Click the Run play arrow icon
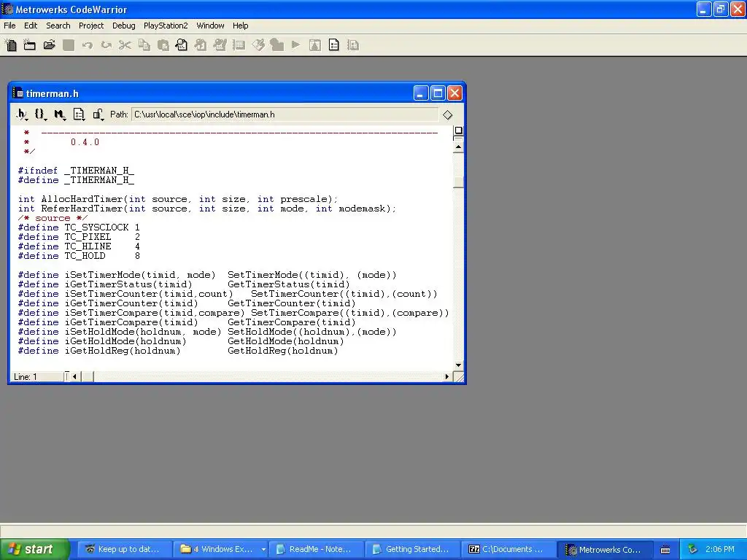The image size is (747, 560). [x=295, y=44]
